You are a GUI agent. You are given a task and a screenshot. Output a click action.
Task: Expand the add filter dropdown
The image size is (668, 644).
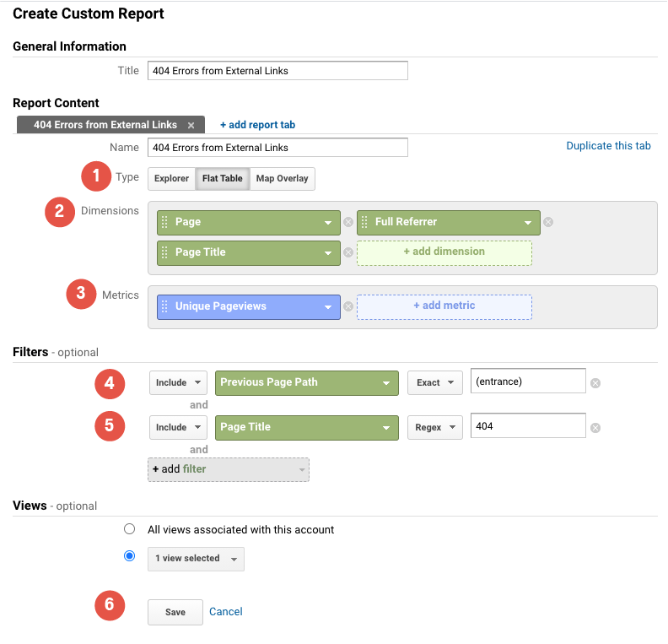pyautogui.click(x=228, y=469)
